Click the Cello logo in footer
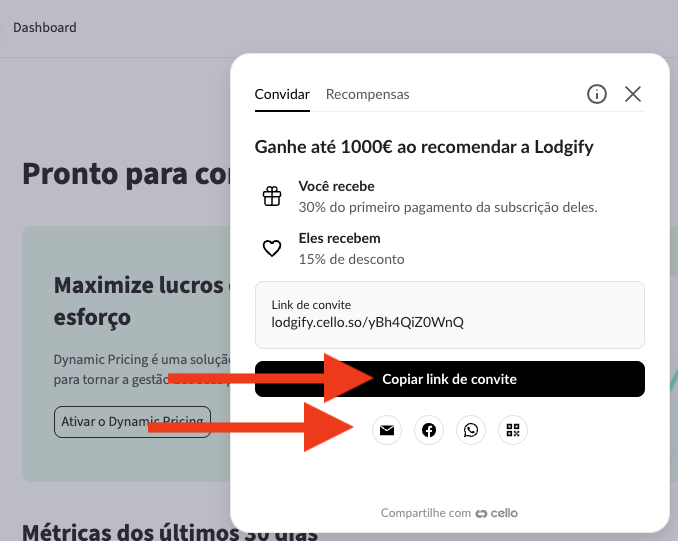 497,513
